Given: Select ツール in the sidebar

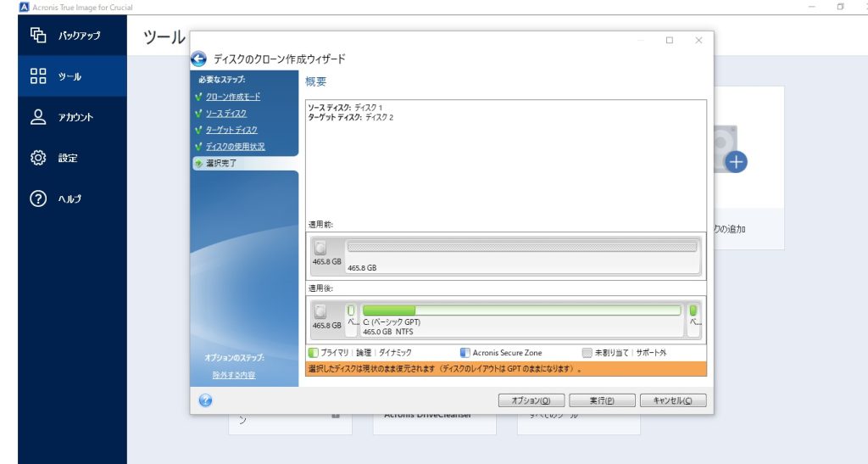Looking at the screenshot, I should coord(73,75).
